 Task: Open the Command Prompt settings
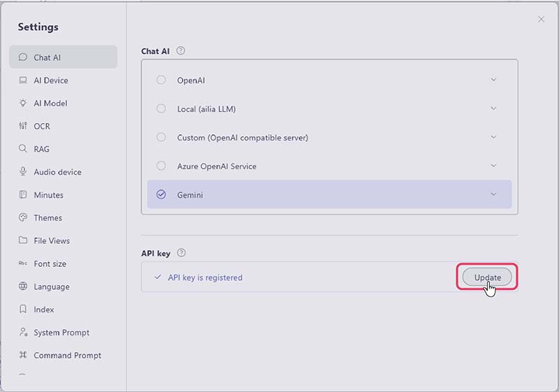(67, 355)
